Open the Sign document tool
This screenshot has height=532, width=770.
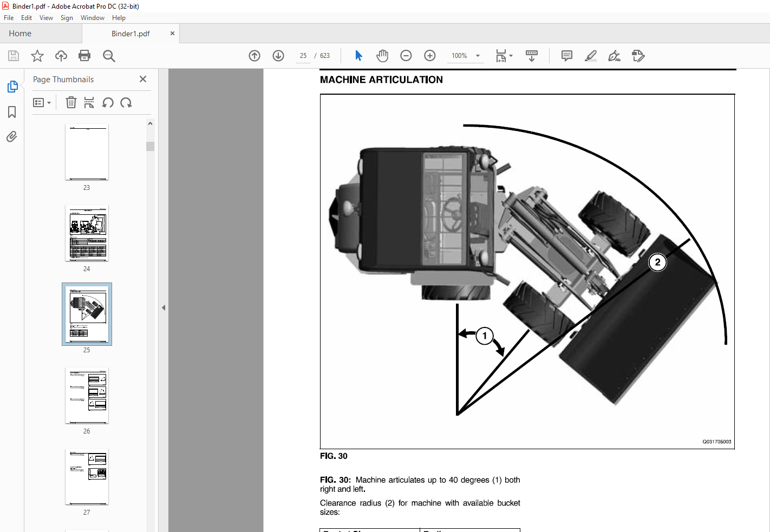point(614,56)
